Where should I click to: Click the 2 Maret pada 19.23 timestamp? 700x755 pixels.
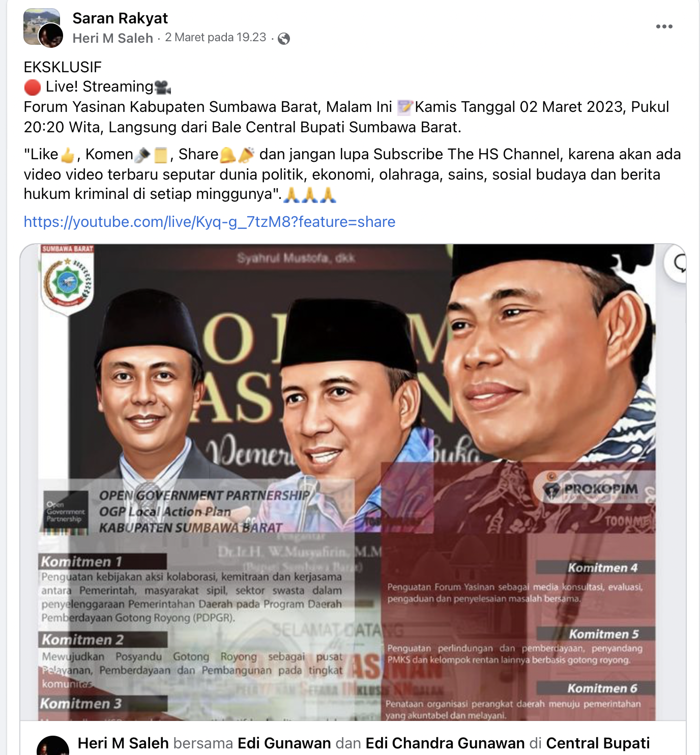[x=216, y=38]
